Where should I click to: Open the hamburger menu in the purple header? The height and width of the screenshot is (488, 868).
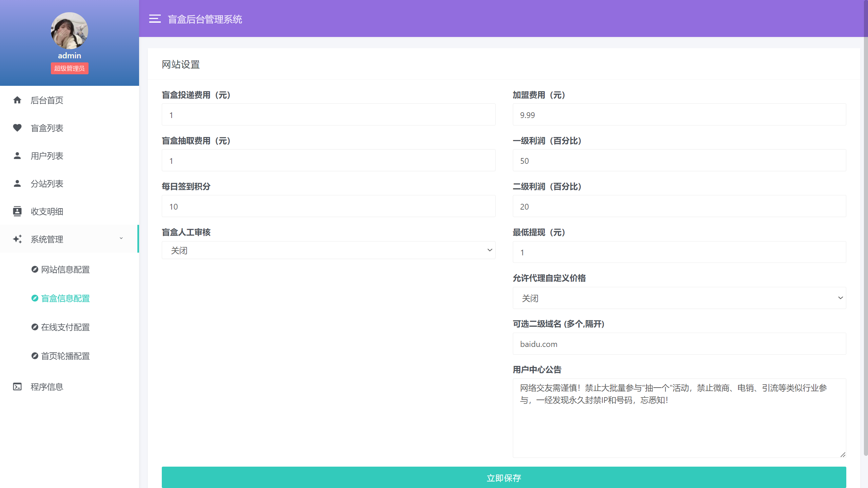point(155,19)
